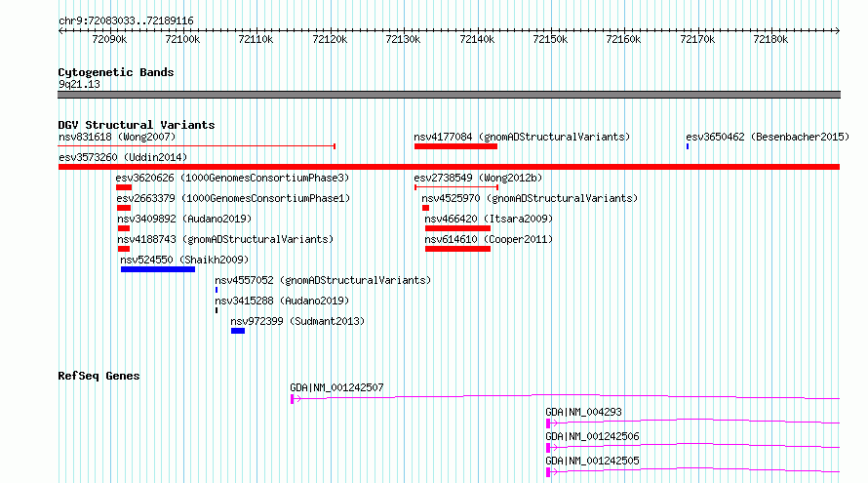This screenshot has width=868, height=483.
Task: Open the GDA|NM_001242506 transcript label
Action: click(592, 436)
